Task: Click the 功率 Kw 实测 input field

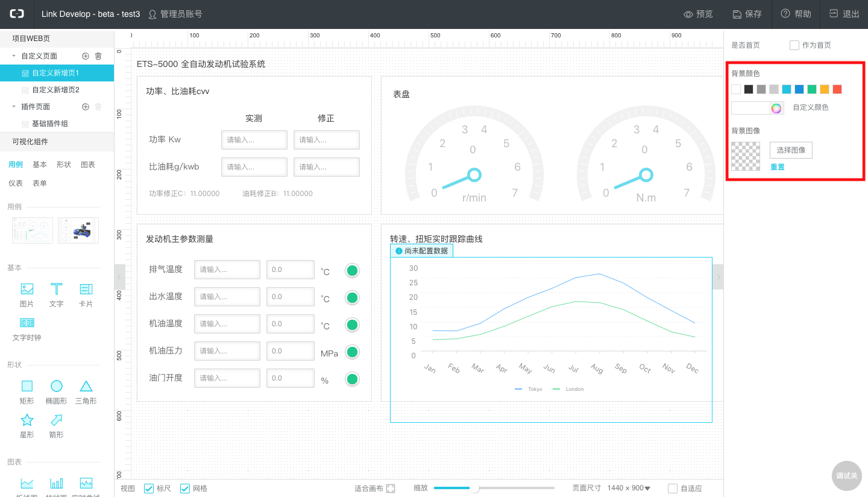Action: [x=254, y=140]
